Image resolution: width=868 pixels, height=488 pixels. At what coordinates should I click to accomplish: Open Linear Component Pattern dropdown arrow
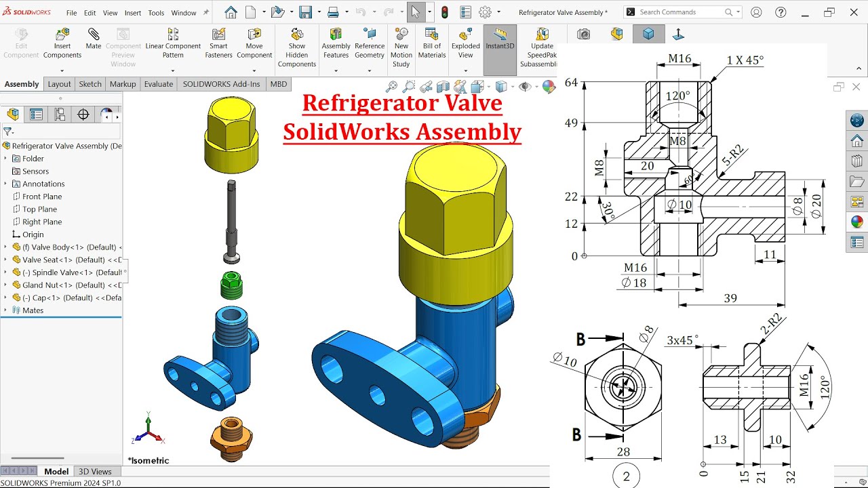[x=173, y=70]
